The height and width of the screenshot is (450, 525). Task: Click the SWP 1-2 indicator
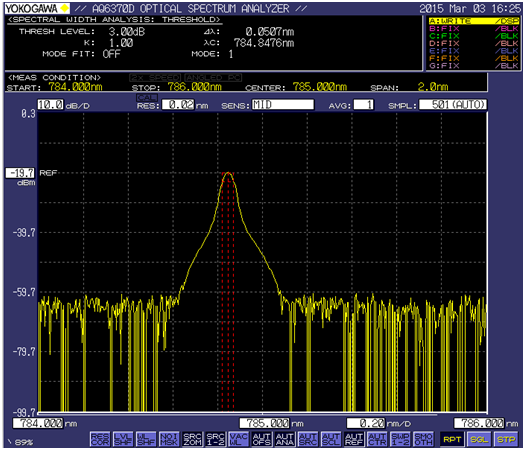(400, 439)
